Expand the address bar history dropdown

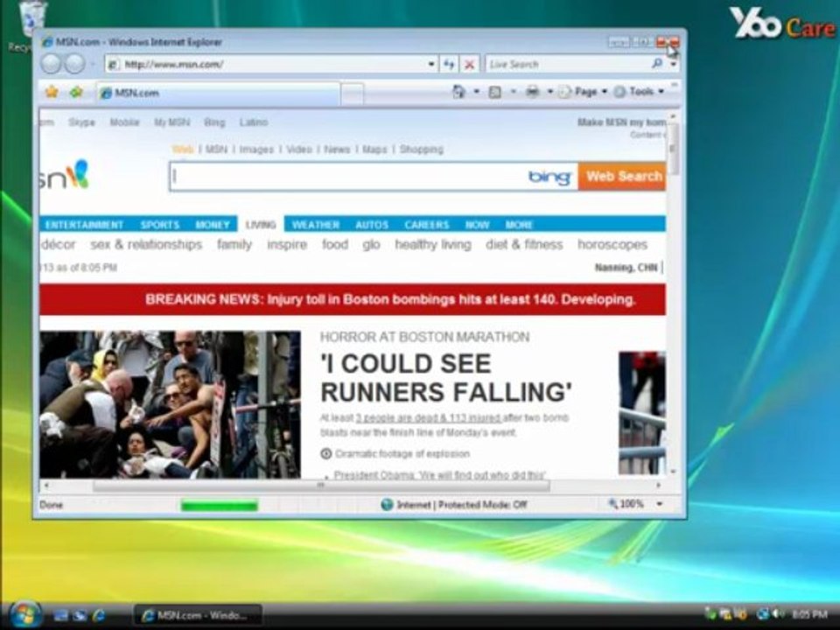click(x=431, y=64)
